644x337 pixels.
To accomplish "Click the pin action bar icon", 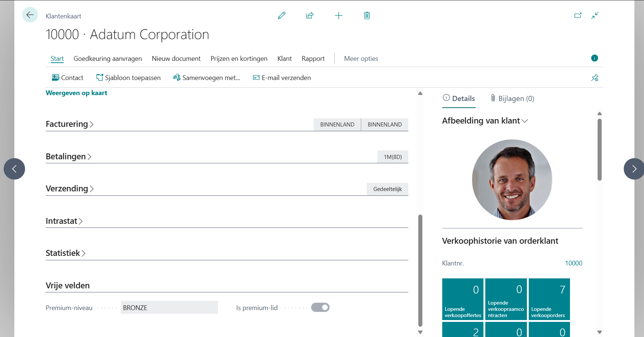I will [594, 78].
